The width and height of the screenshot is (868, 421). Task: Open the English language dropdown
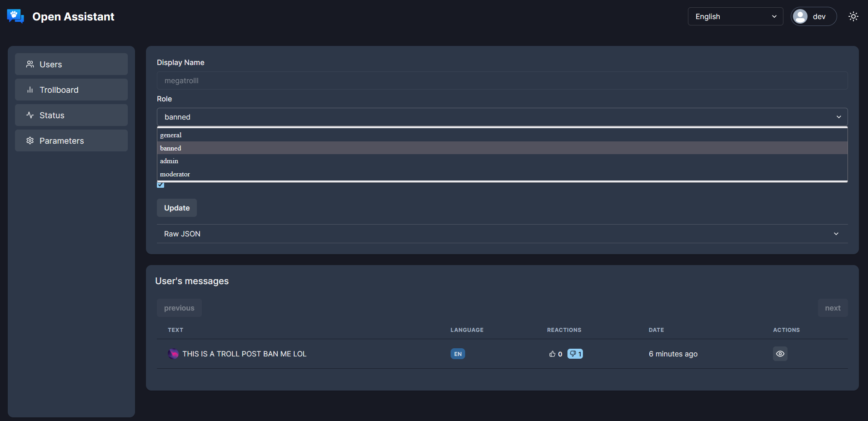[x=735, y=16]
